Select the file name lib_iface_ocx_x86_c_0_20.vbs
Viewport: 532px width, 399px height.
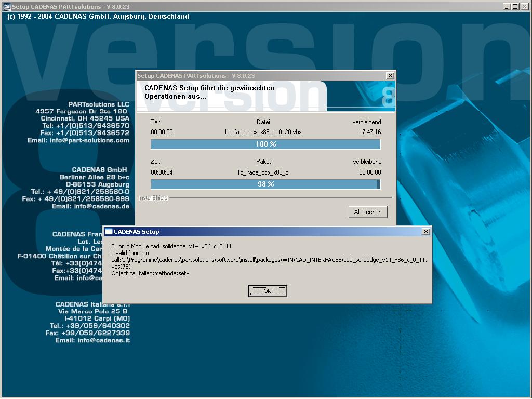[263, 132]
